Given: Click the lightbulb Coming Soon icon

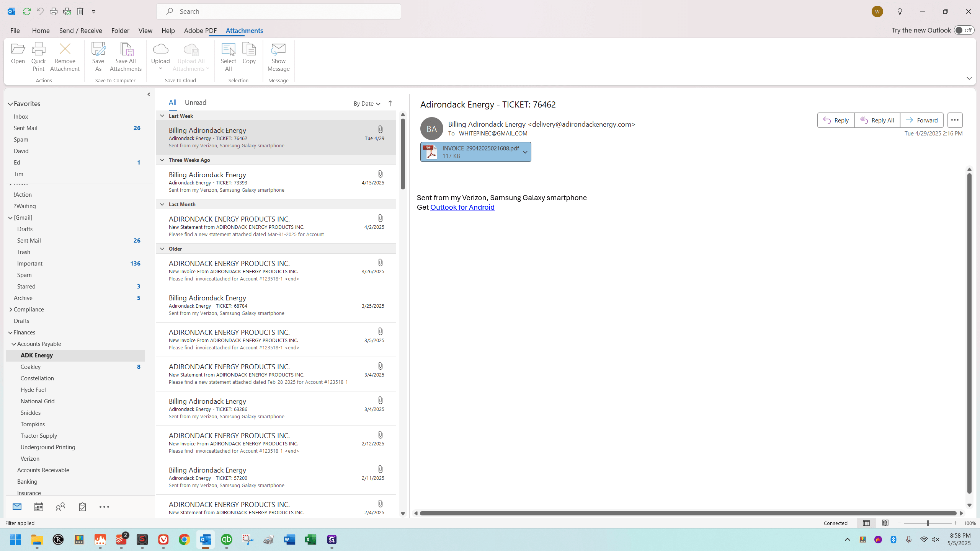Looking at the screenshot, I should click(x=900, y=11).
